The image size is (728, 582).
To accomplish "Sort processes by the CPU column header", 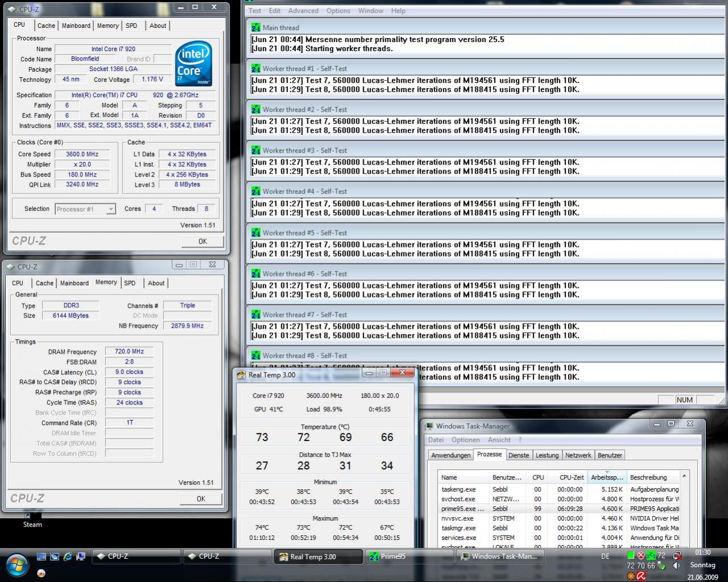I will (538, 477).
